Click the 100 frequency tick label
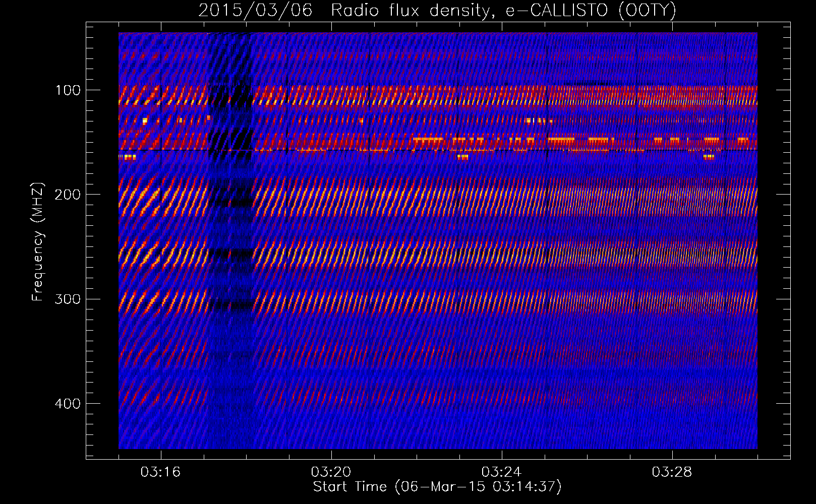Screen dimensions: 816x504 [68, 90]
